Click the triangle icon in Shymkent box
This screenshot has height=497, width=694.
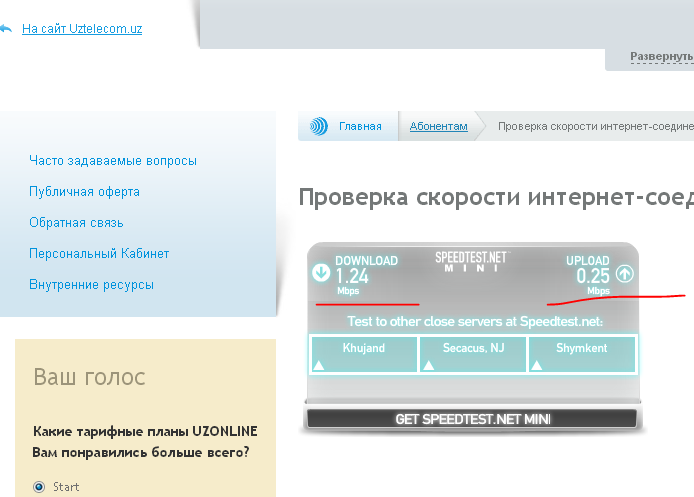pyautogui.click(x=537, y=366)
